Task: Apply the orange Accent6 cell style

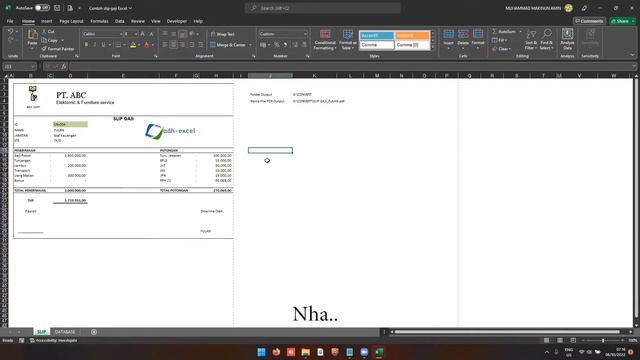Action: 412,36
